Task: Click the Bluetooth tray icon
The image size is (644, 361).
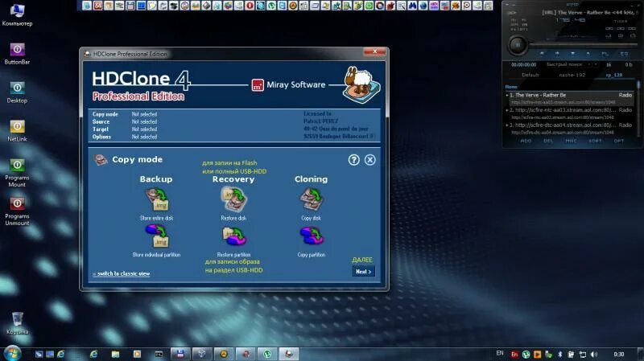Action: click(x=559, y=354)
